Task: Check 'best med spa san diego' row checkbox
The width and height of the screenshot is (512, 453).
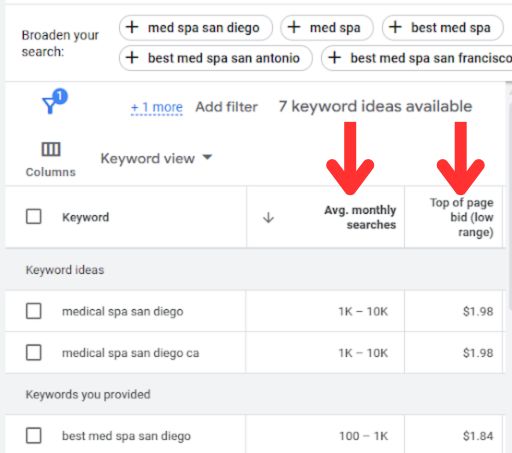Action: pyautogui.click(x=34, y=436)
